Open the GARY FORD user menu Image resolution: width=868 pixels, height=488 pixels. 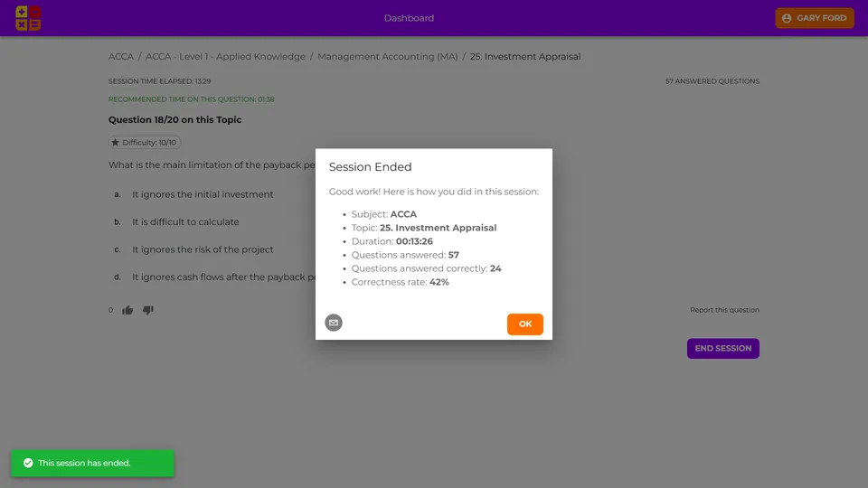(x=814, y=18)
